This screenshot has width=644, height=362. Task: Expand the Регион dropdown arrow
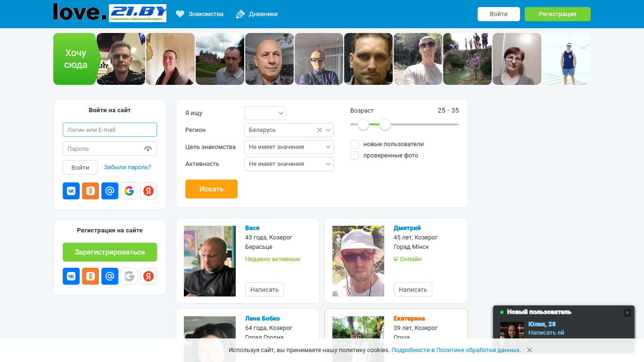[328, 130]
